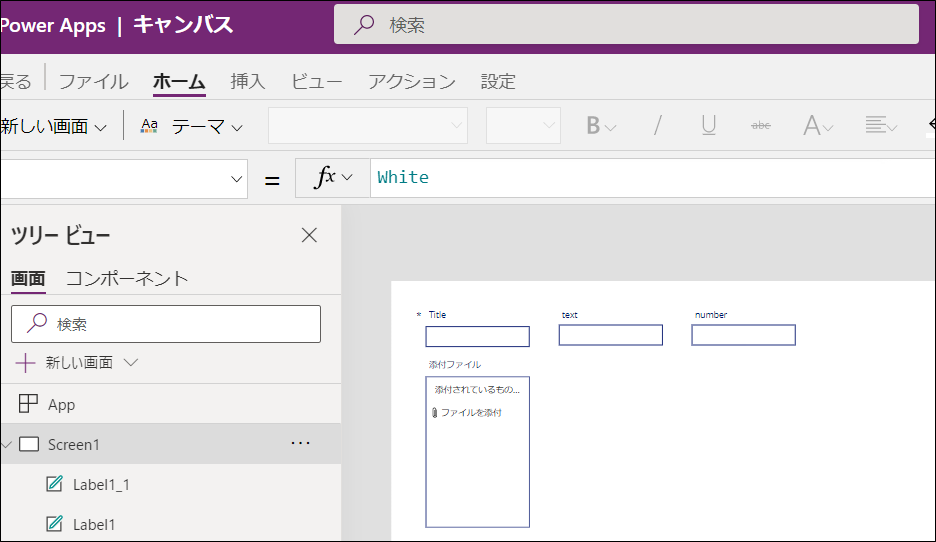This screenshot has width=936, height=542.
Task: Select the 画面 tab in tree view
Action: pyautogui.click(x=28, y=279)
